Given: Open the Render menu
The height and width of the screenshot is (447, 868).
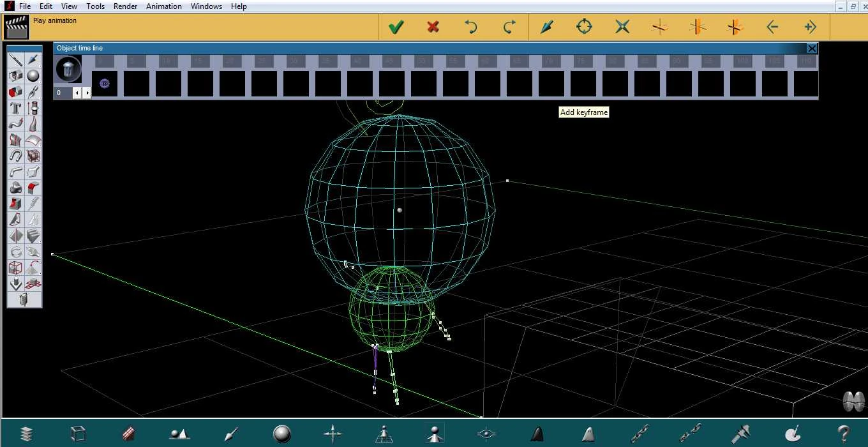Looking at the screenshot, I should point(125,6).
